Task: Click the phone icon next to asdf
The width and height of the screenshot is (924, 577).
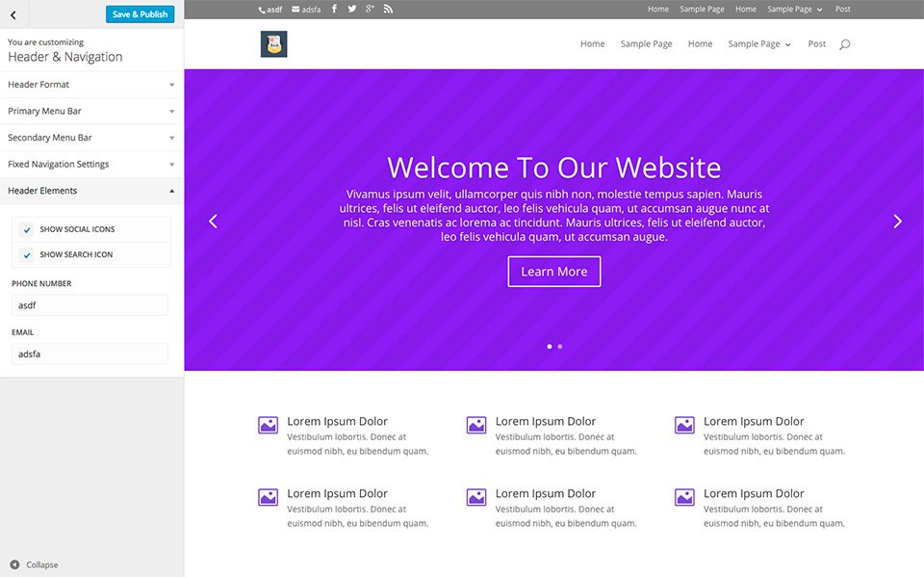Action: click(x=261, y=9)
